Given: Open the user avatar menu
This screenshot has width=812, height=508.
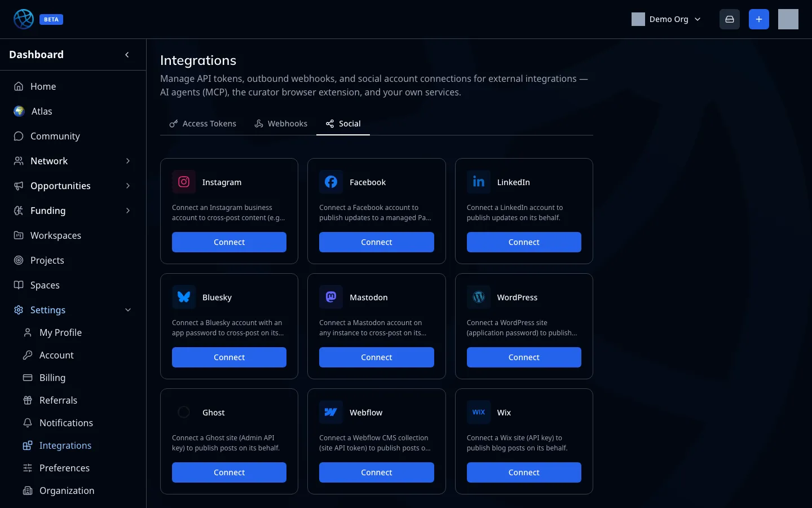Looking at the screenshot, I should point(788,19).
